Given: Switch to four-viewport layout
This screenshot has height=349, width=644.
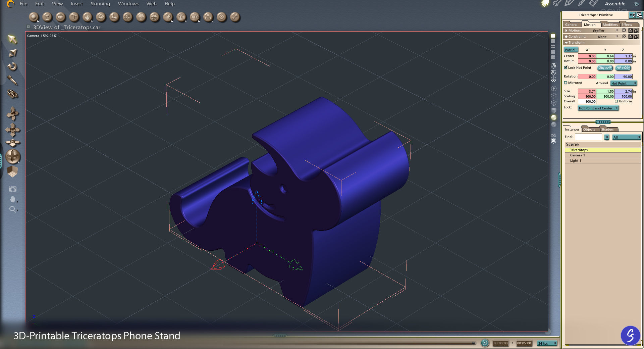Looking at the screenshot, I should pyautogui.click(x=553, y=52).
